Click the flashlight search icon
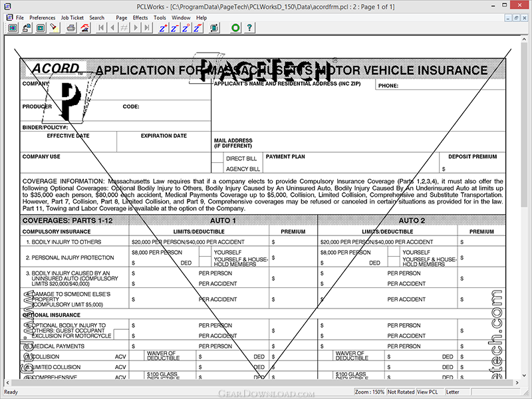 (x=55, y=28)
